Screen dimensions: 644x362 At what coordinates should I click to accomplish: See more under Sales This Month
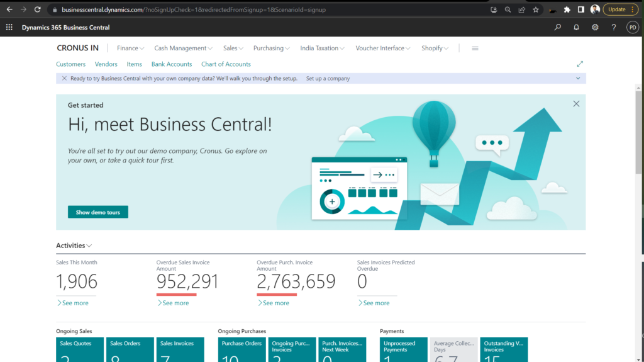(73, 303)
